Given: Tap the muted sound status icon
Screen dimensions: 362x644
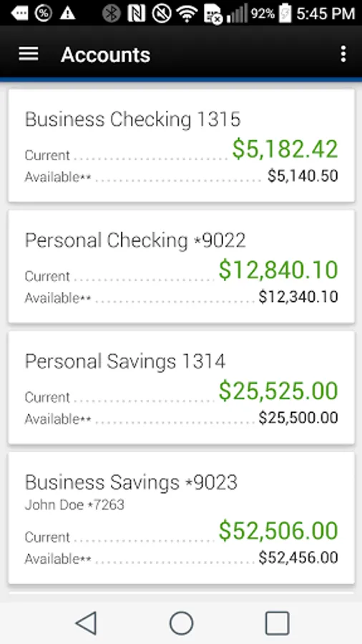Looking at the screenshot, I should (x=161, y=14).
